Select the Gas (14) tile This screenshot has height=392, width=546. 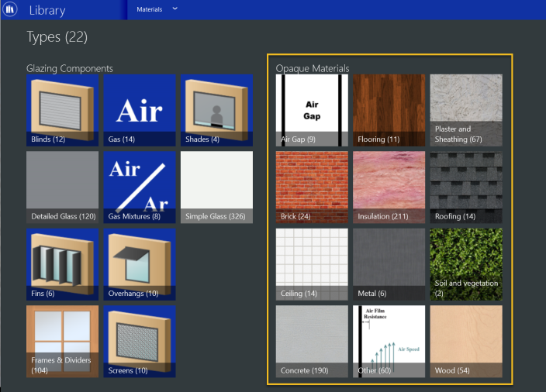tap(140, 110)
